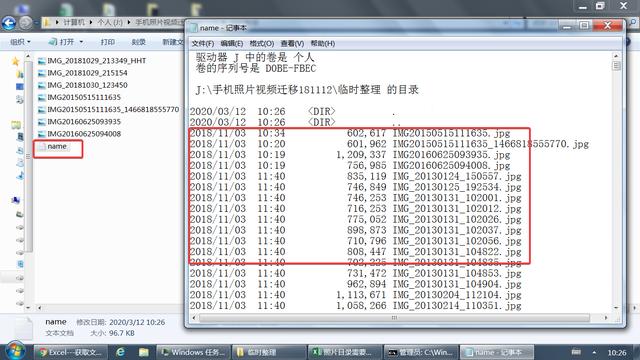Launch Internet Explorer from the taskbar
The width and height of the screenshot is (640, 360).
click(x=120, y=352)
